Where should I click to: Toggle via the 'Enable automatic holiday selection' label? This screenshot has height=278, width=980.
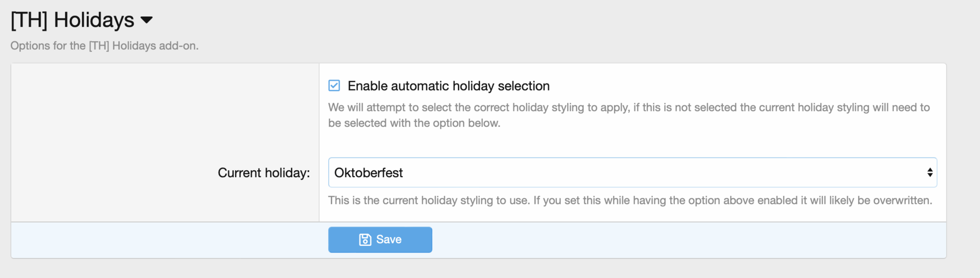pos(448,86)
